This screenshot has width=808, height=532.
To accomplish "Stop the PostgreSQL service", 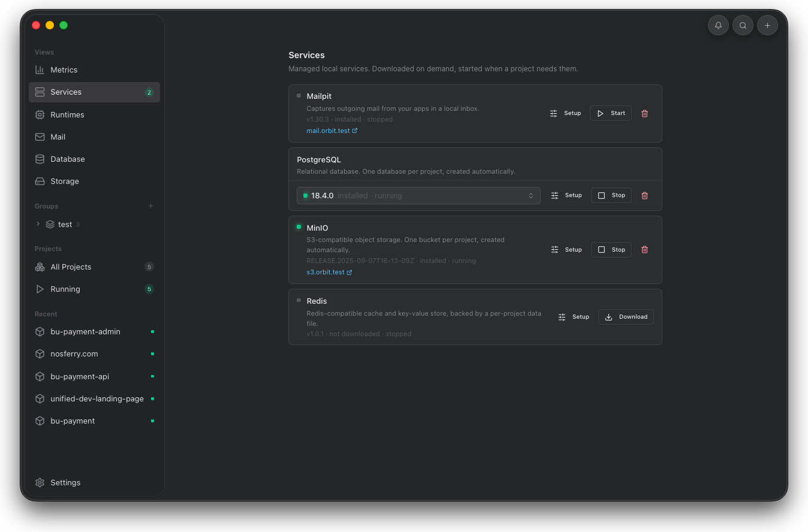I will pos(611,195).
